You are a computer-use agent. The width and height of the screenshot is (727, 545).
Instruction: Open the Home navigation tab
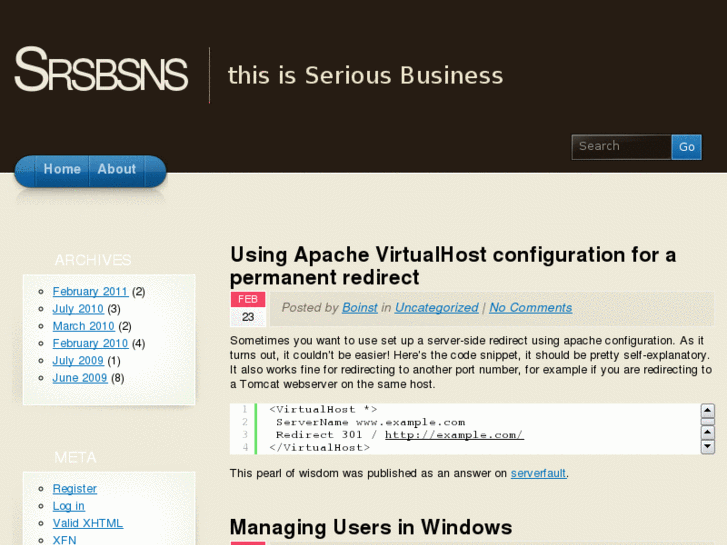62,170
